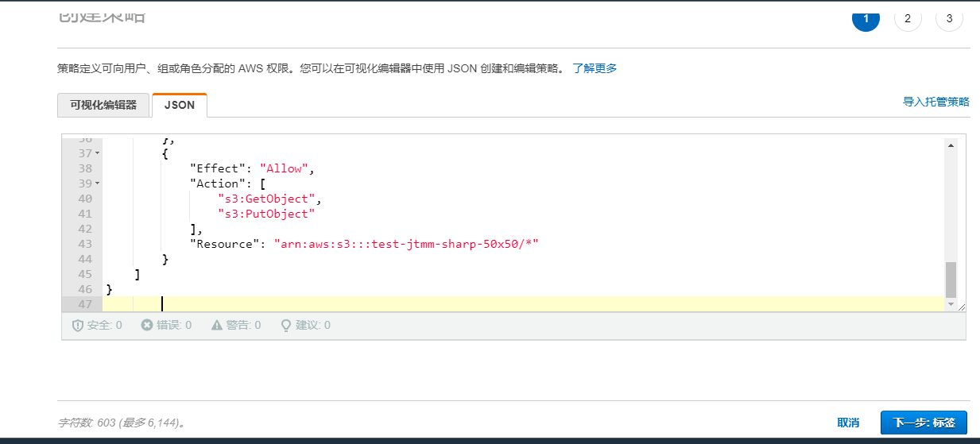This screenshot has width=980, height=444.
Task: Go to step 1 circle
Action: pyautogui.click(x=866, y=18)
